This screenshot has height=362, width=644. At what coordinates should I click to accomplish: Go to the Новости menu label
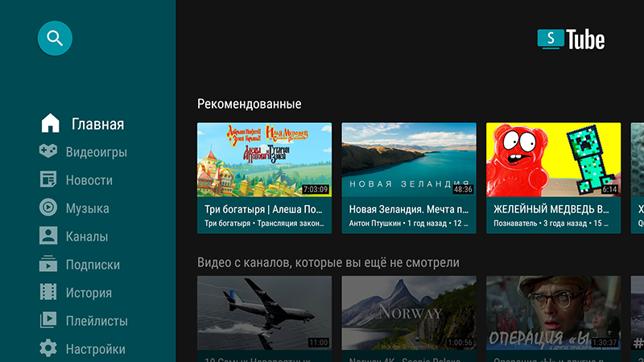pyautogui.click(x=89, y=180)
